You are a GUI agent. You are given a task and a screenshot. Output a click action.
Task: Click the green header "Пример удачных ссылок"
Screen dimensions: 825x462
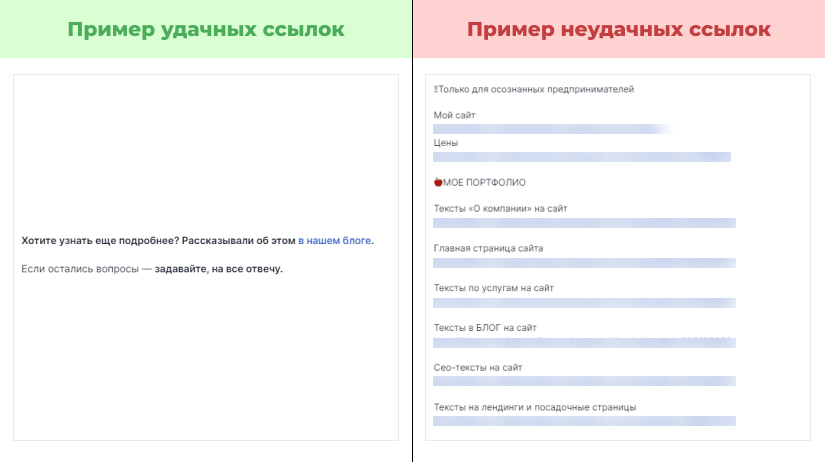coord(206,29)
